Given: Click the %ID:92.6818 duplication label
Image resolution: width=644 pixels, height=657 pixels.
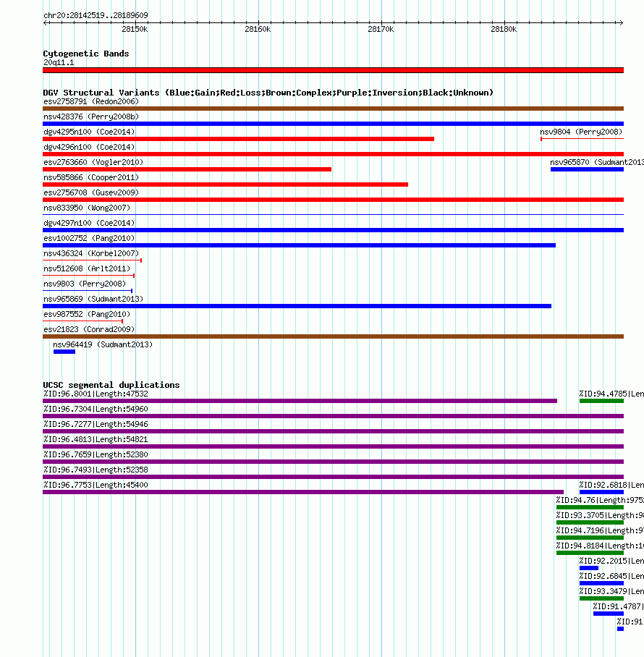Looking at the screenshot, I should click(611, 485).
